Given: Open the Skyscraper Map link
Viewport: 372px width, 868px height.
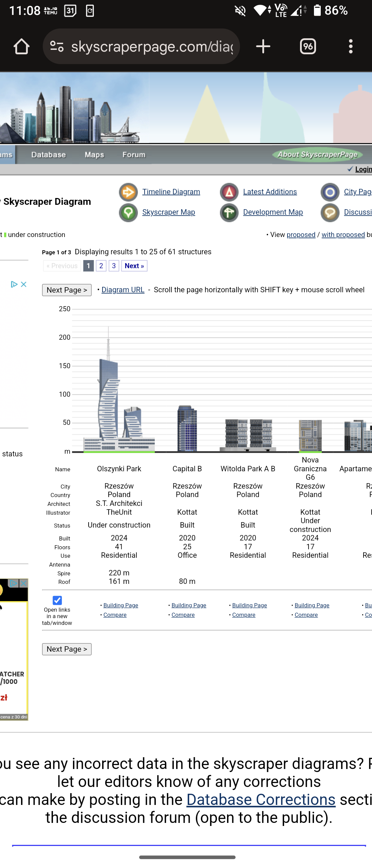Looking at the screenshot, I should (169, 212).
